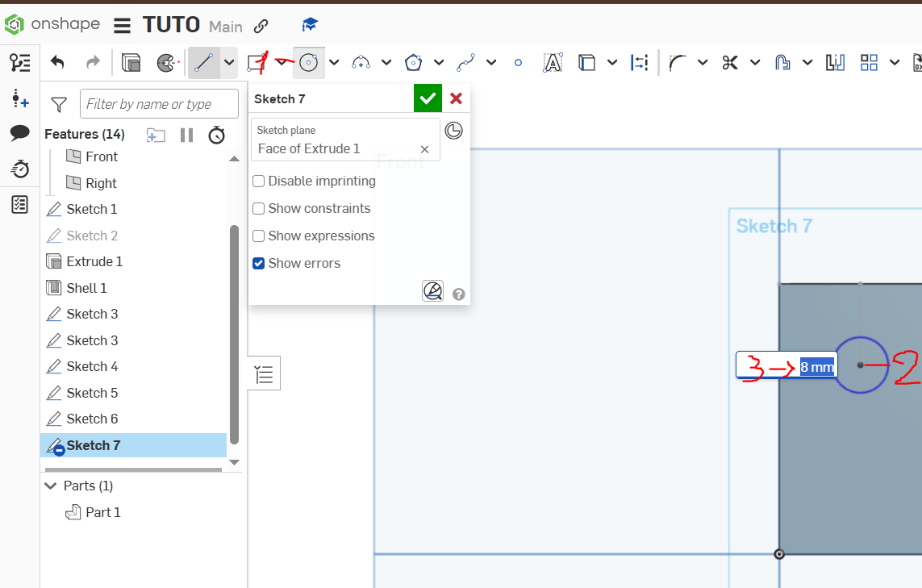922x588 pixels.
Task: Enable Show expressions checkbox
Action: [x=258, y=236]
